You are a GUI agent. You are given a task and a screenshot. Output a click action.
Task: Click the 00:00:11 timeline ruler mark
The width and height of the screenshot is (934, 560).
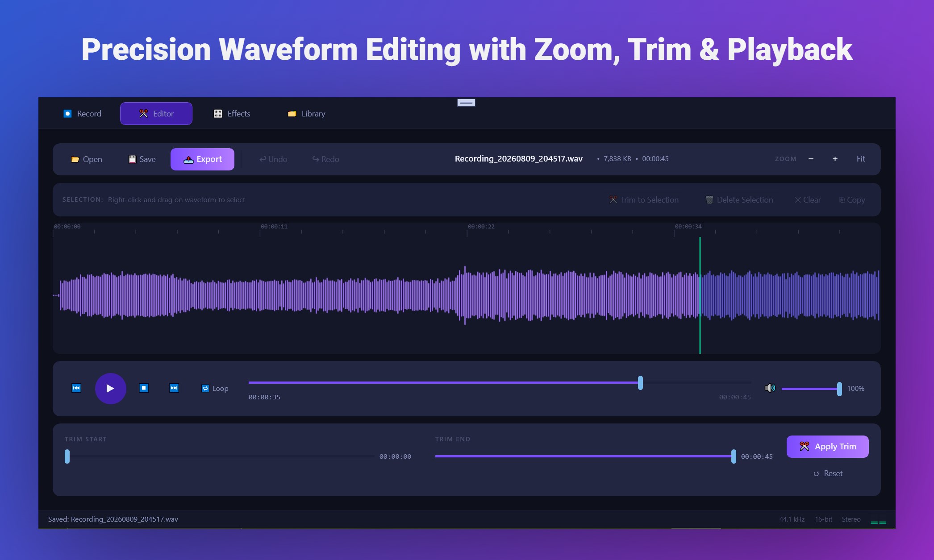[x=274, y=227]
